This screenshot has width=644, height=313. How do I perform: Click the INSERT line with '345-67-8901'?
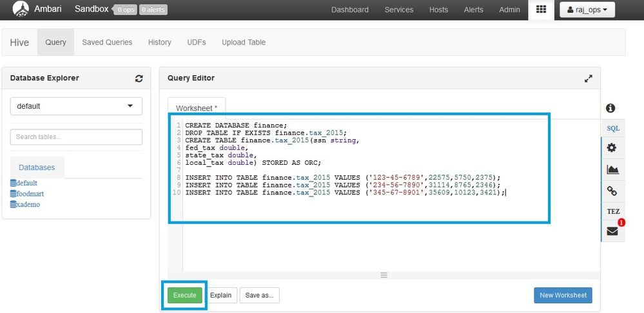tap(345, 193)
